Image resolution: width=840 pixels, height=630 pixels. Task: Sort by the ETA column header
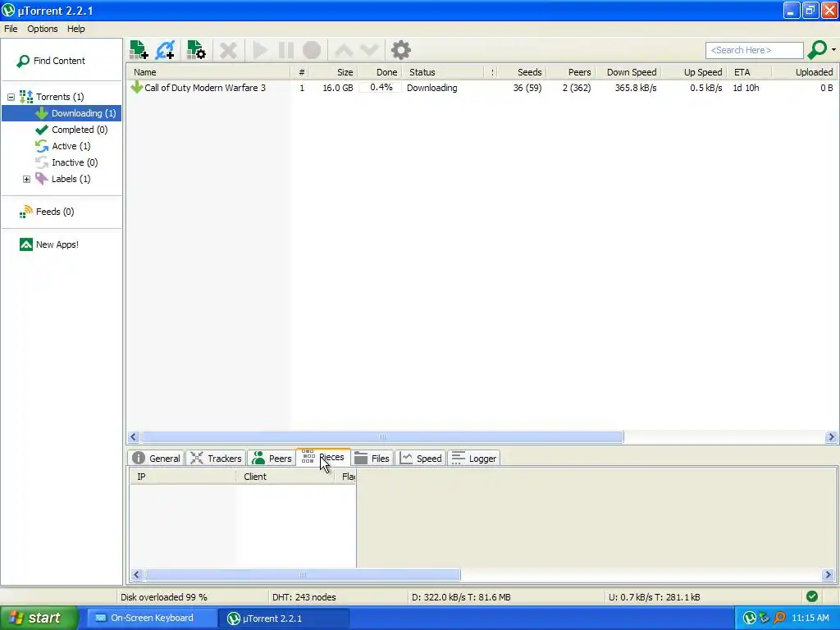point(749,72)
